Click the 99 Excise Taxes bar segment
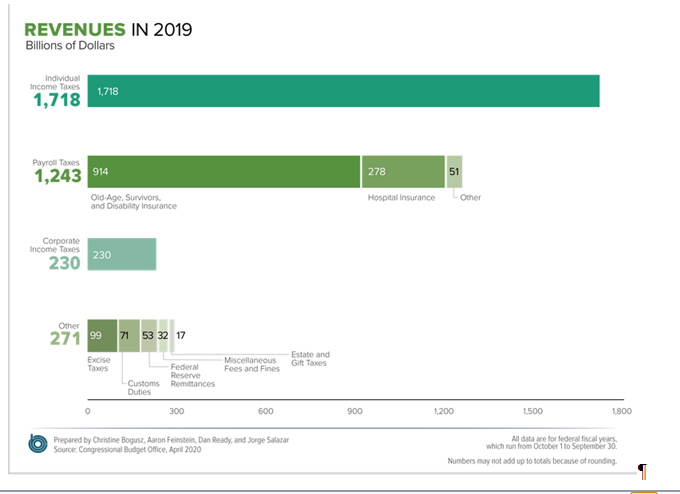680x494 pixels. pos(102,336)
